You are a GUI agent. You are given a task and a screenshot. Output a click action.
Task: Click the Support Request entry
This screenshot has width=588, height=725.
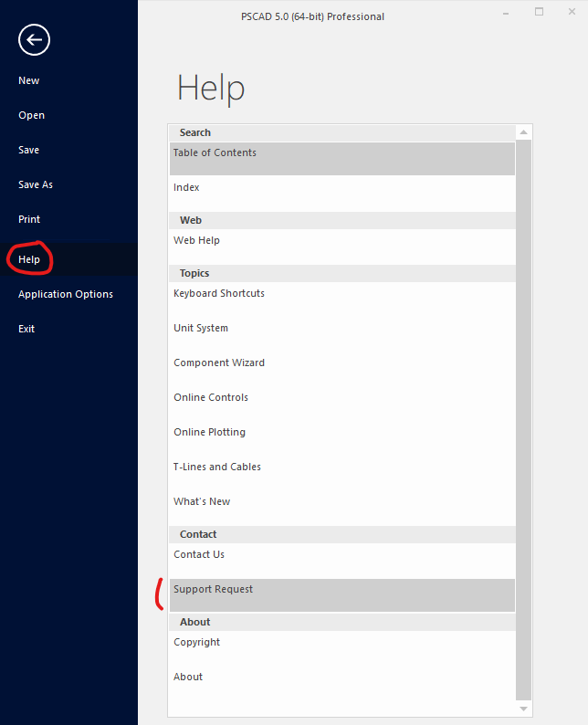(x=214, y=590)
